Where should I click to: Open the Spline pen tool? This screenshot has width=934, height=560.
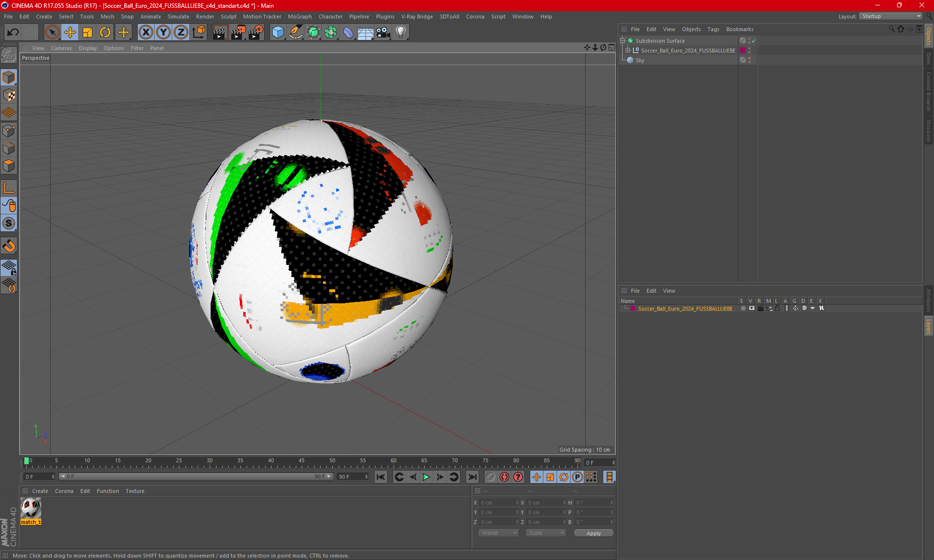295,33
